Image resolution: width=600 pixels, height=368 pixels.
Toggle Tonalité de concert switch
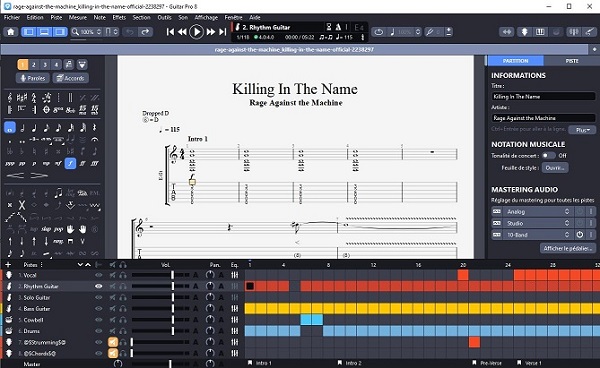coord(548,155)
